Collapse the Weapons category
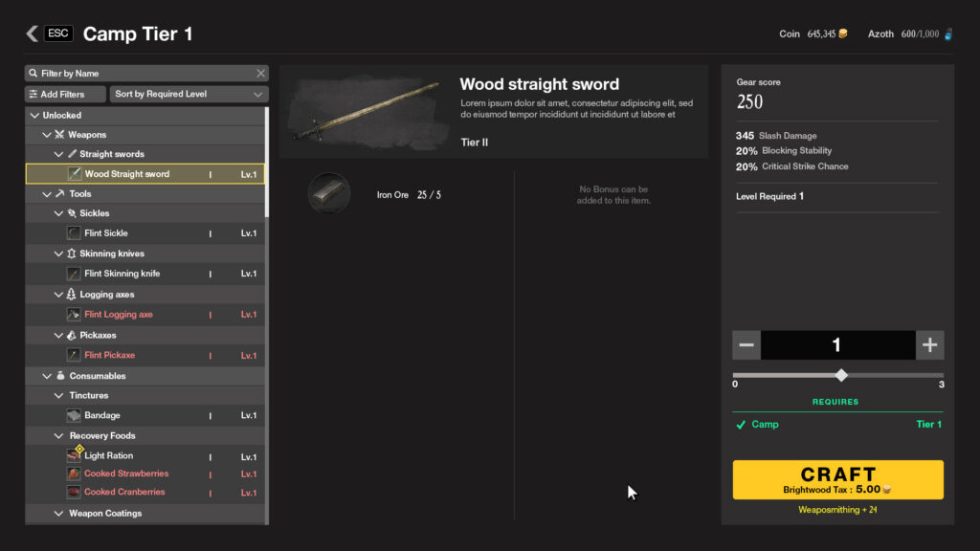The height and width of the screenshot is (551, 980). (x=47, y=135)
